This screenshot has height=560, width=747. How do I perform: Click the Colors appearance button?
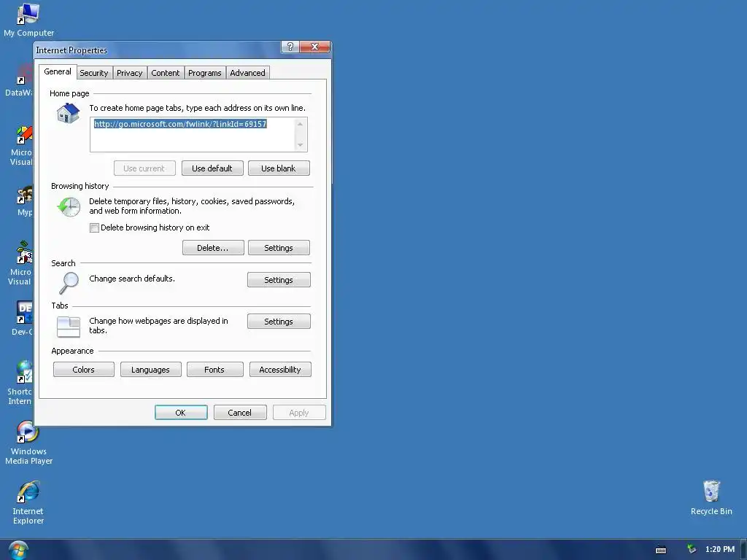pos(83,370)
